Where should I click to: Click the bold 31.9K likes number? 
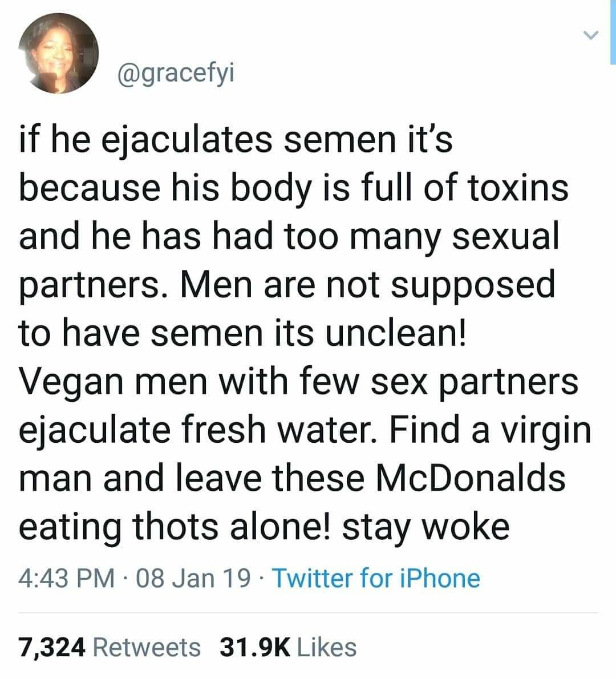(256, 647)
